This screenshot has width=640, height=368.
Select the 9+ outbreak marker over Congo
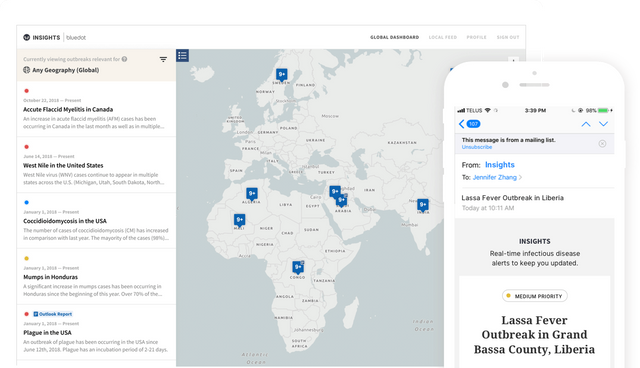point(298,268)
